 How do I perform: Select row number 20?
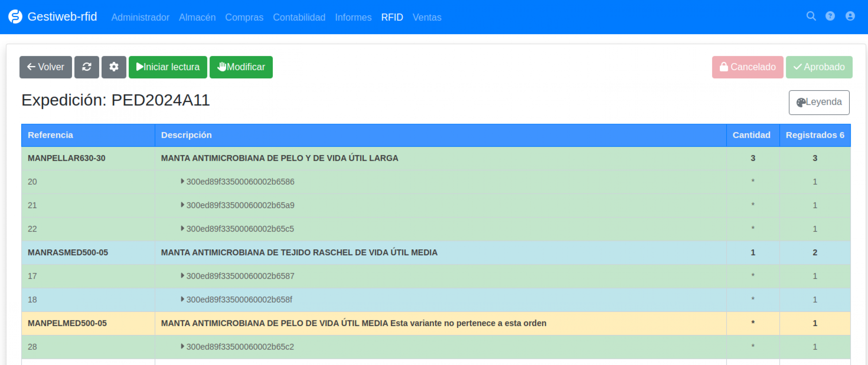pos(32,182)
